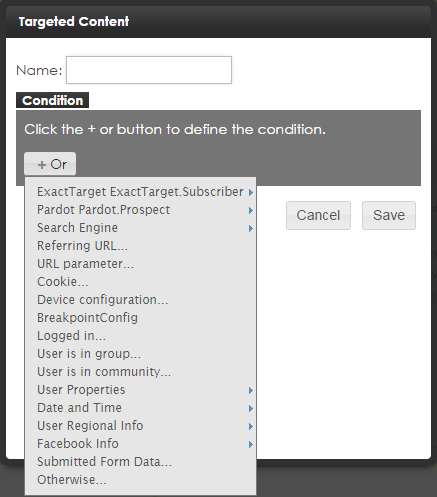The height and width of the screenshot is (497, 437).
Task: Cancel the Targeted Content dialog
Action: pos(318,215)
